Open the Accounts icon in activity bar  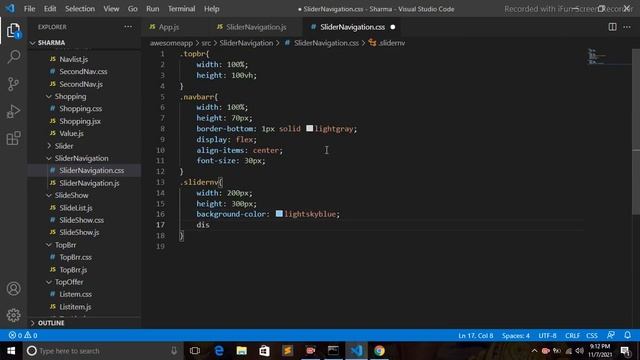coord(13,289)
